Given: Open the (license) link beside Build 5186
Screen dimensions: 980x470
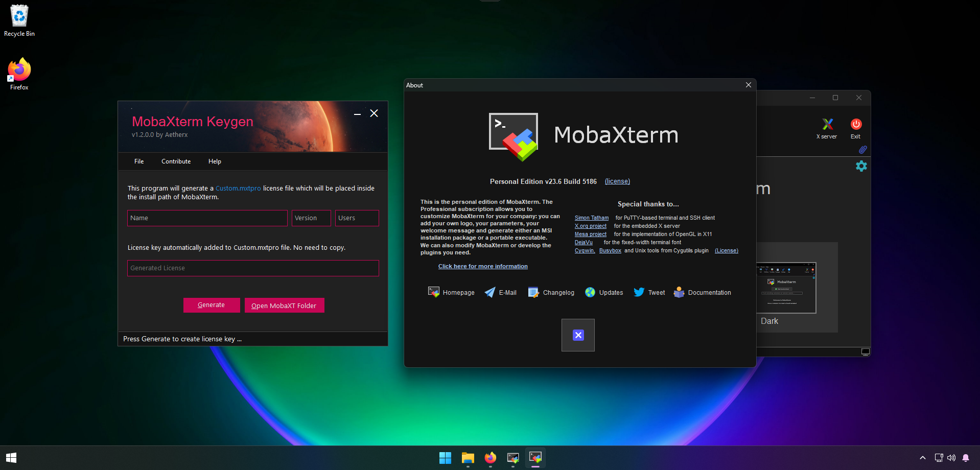Looking at the screenshot, I should (x=617, y=181).
